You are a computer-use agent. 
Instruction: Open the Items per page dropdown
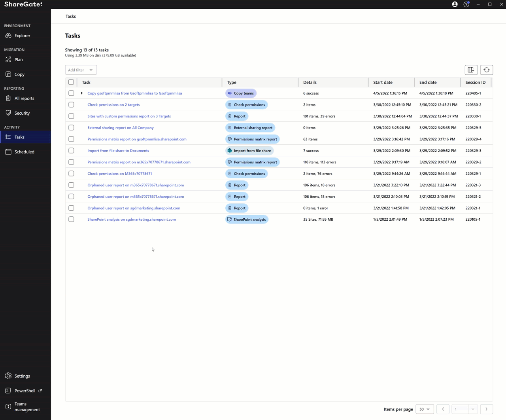pyautogui.click(x=425, y=409)
